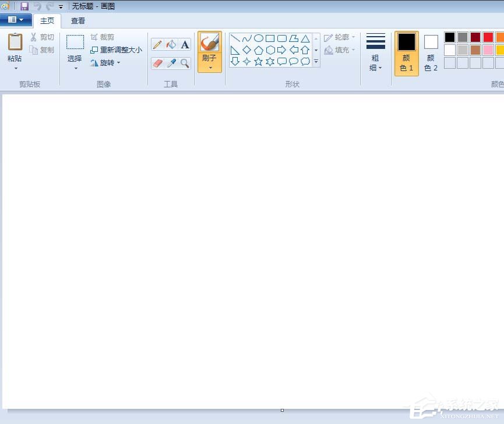Choose the Down arrow shape
The height and width of the screenshot is (424, 504).
pyautogui.click(x=235, y=61)
